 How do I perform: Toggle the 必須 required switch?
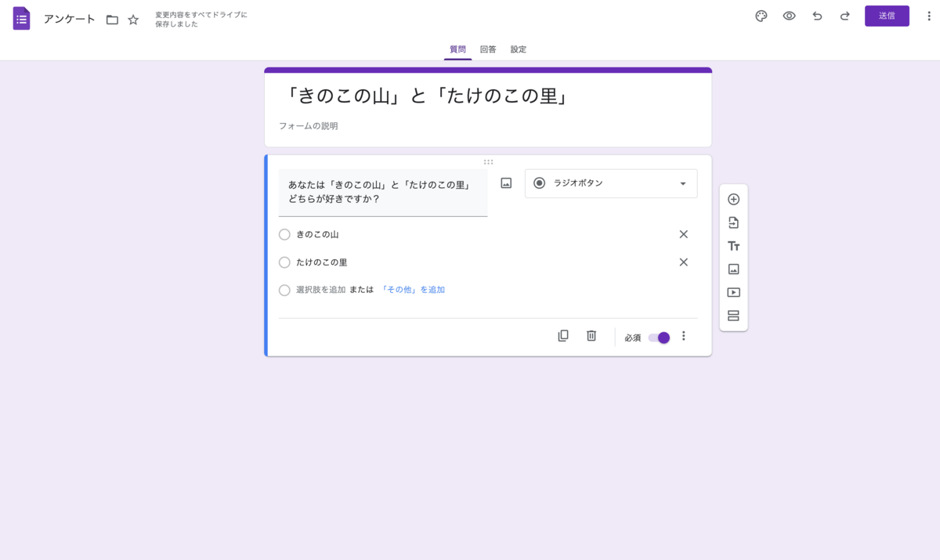pos(659,338)
